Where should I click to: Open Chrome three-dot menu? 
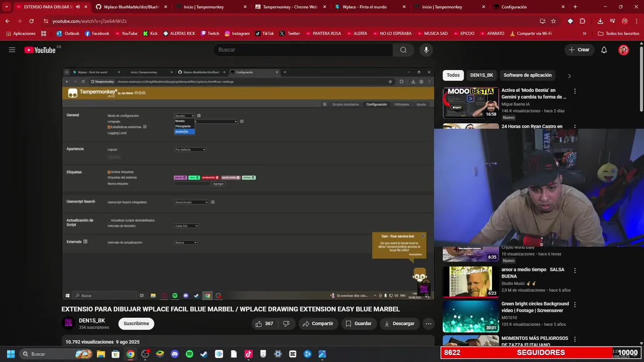636,21
